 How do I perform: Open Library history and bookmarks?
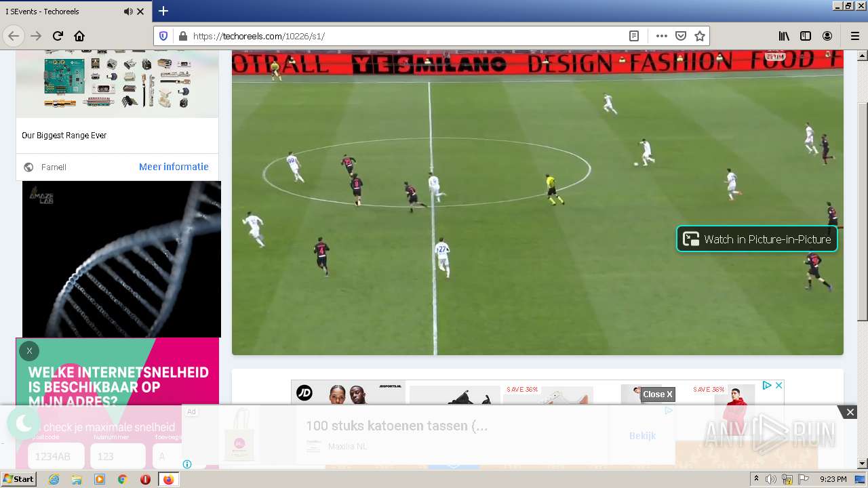click(784, 36)
